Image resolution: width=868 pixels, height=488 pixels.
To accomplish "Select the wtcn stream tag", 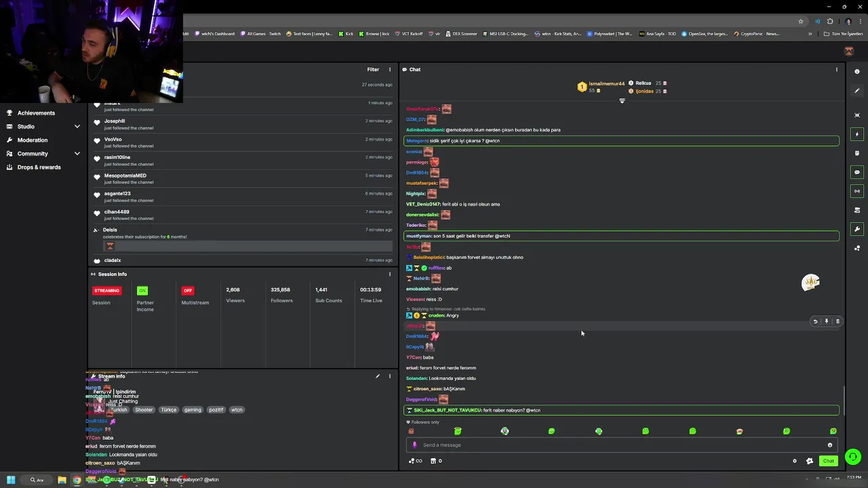I will tap(236, 409).
